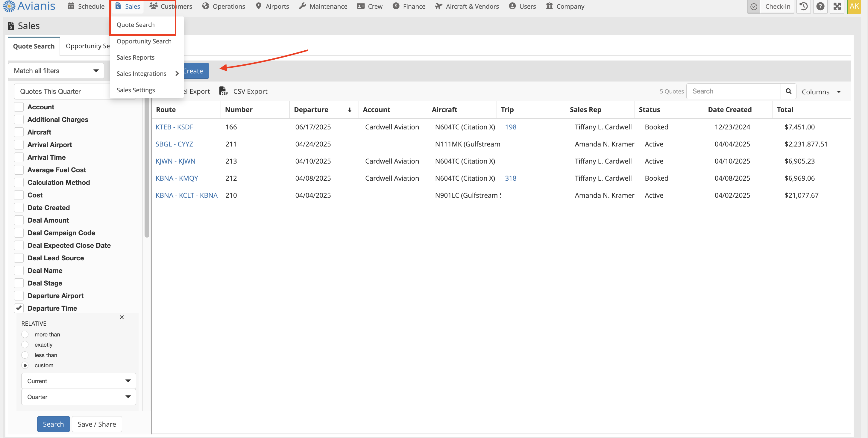Open the history clock icon
868x438 pixels.
[x=804, y=6]
